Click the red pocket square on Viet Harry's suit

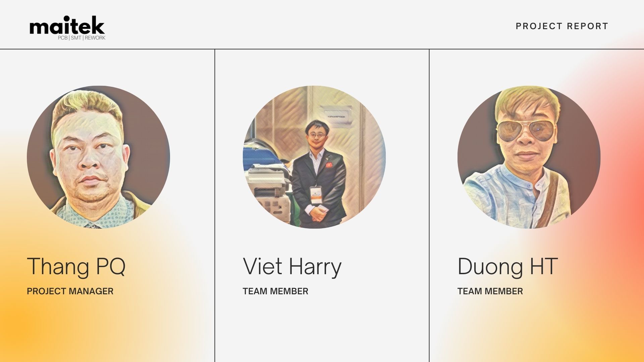tap(328, 165)
